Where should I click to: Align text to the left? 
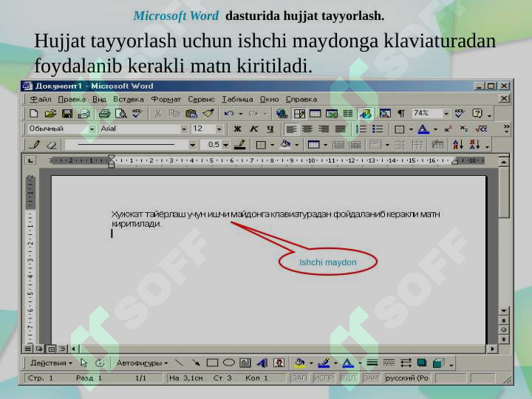(x=291, y=129)
